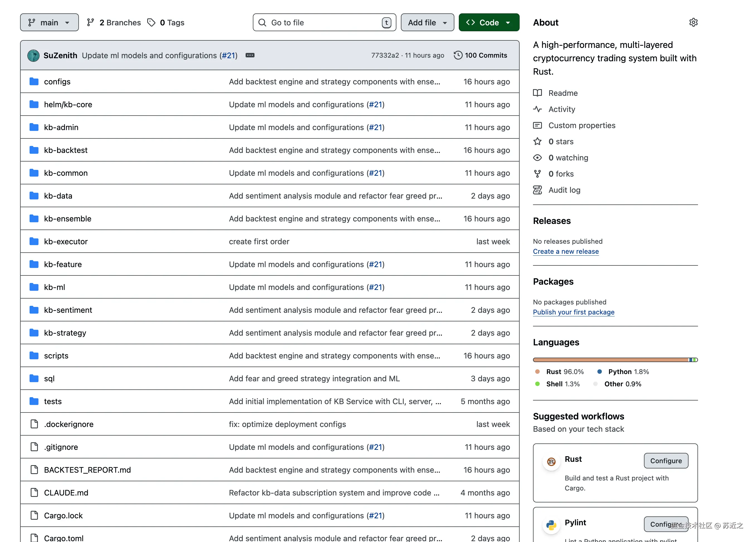Open pull request #21 link in the latest commit
This screenshot has width=756, height=542.
pos(228,55)
